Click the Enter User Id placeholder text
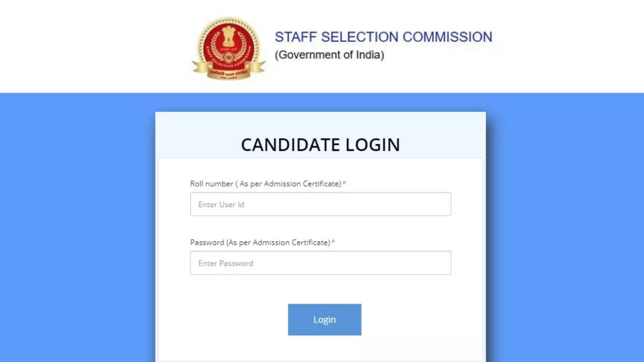 pyautogui.click(x=221, y=205)
